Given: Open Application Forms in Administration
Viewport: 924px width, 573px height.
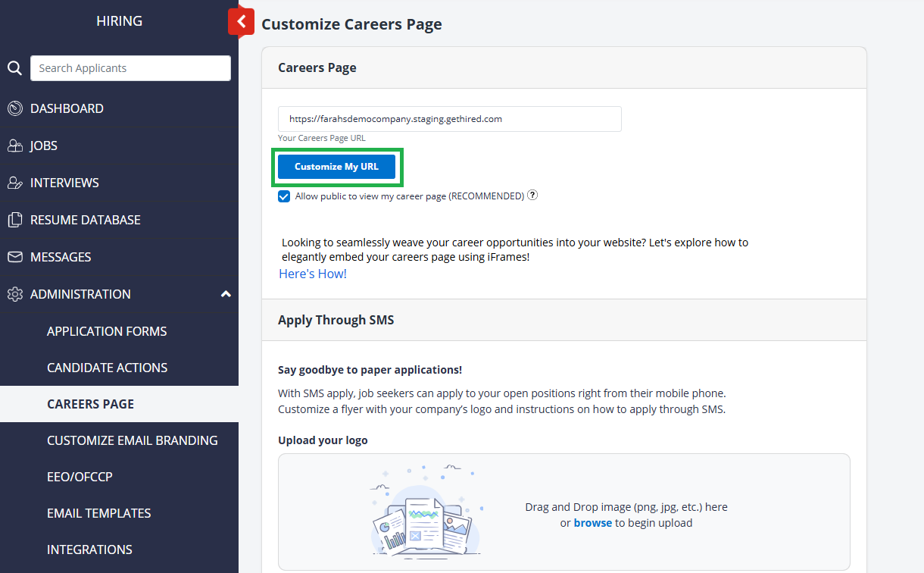Looking at the screenshot, I should pos(107,331).
